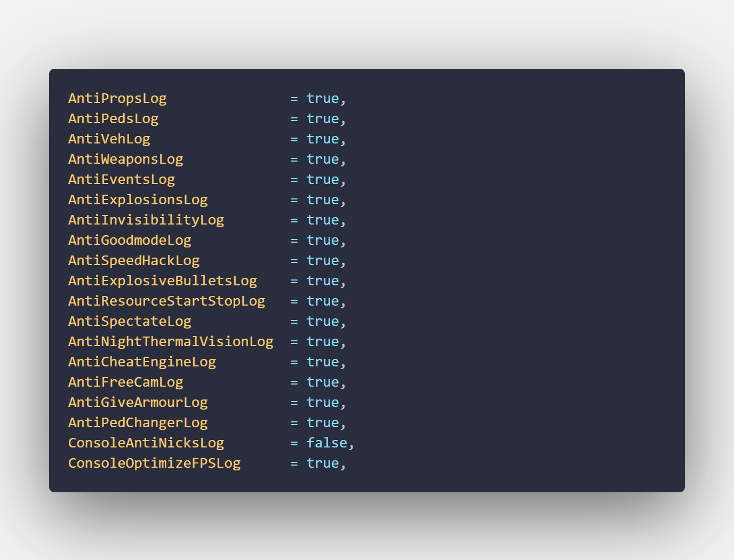Screen dimensions: 734x560
Task: Click the equals sign after AntiPedChangerLog
Action: (x=294, y=423)
